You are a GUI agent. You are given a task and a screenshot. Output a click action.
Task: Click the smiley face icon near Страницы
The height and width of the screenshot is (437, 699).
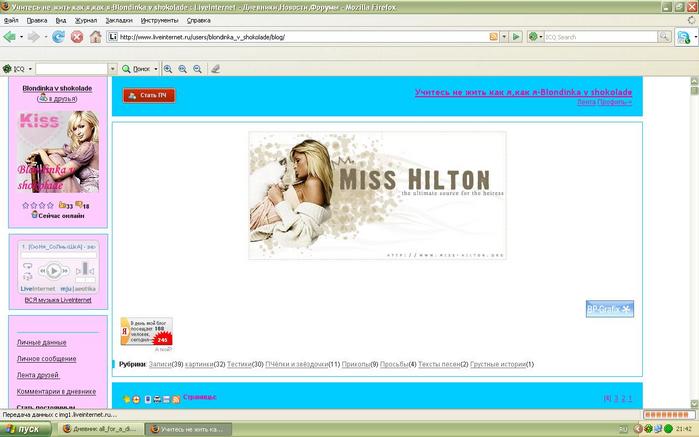coord(136,399)
